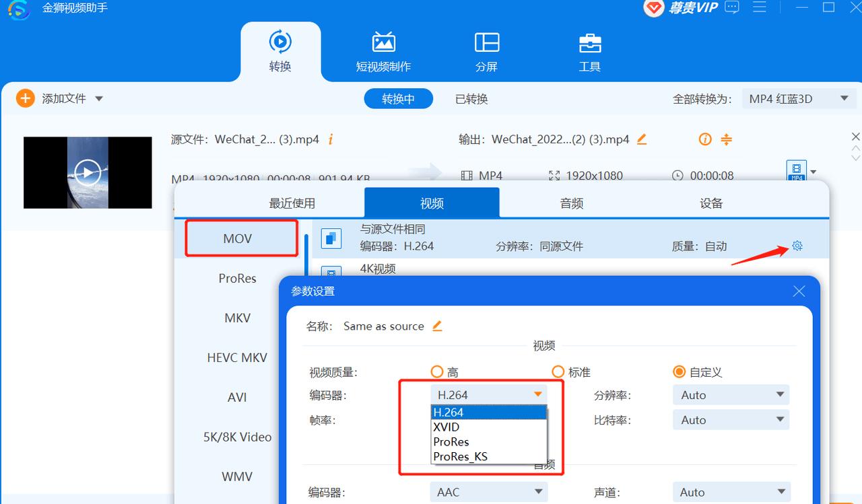Switch to the 音频 tab
The width and height of the screenshot is (862, 504).
pos(570,202)
